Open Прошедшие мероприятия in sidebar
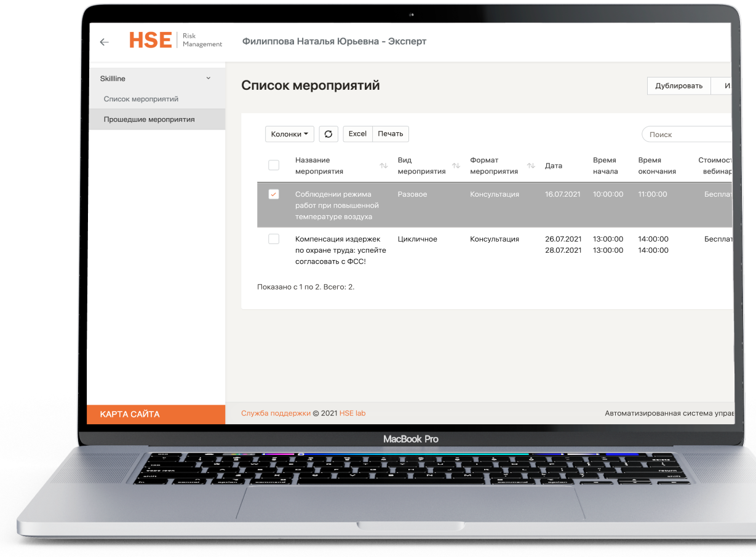This screenshot has height=557, width=756. [x=149, y=119]
